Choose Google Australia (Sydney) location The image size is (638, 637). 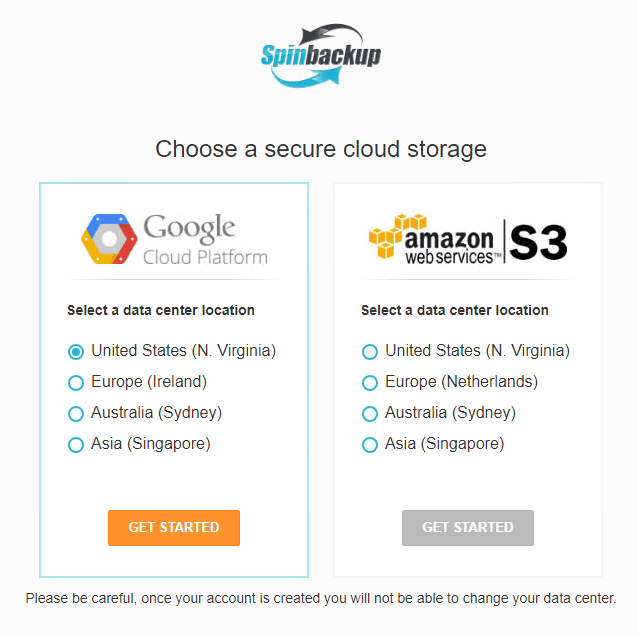76,414
